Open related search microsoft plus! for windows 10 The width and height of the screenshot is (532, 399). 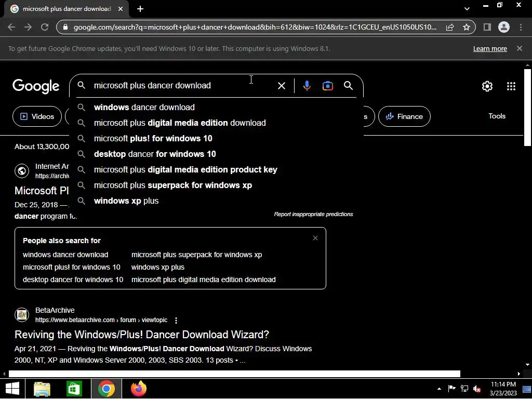click(x=72, y=267)
